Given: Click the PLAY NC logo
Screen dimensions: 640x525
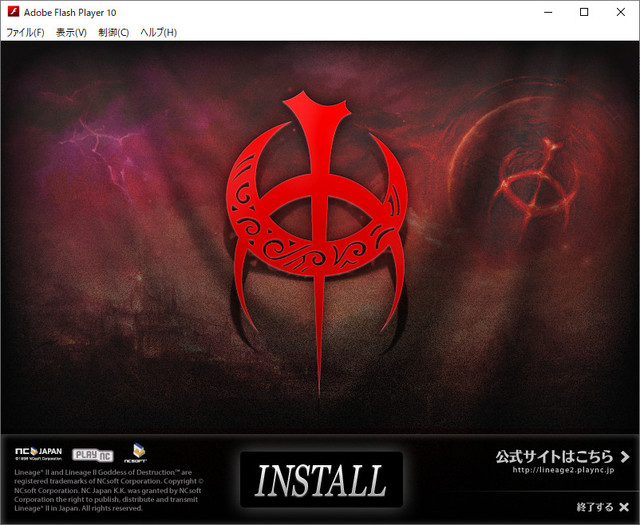Looking at the screenshot, I should (x=93, y=455).
